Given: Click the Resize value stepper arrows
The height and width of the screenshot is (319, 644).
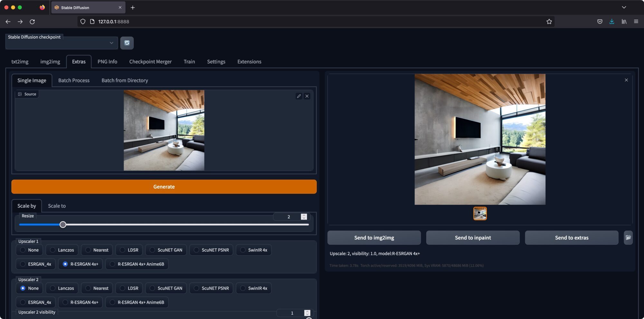Looking at the screenshot, I should coord(304,217).
